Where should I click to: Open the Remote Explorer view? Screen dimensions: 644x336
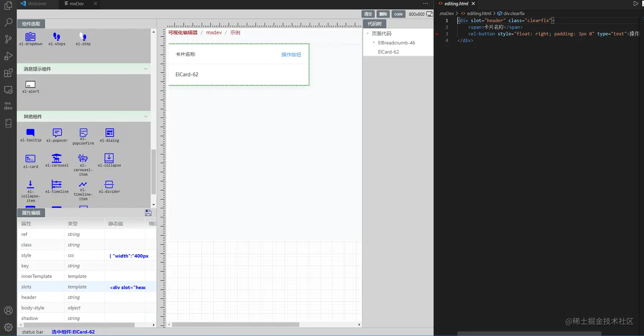pos(8,90)
